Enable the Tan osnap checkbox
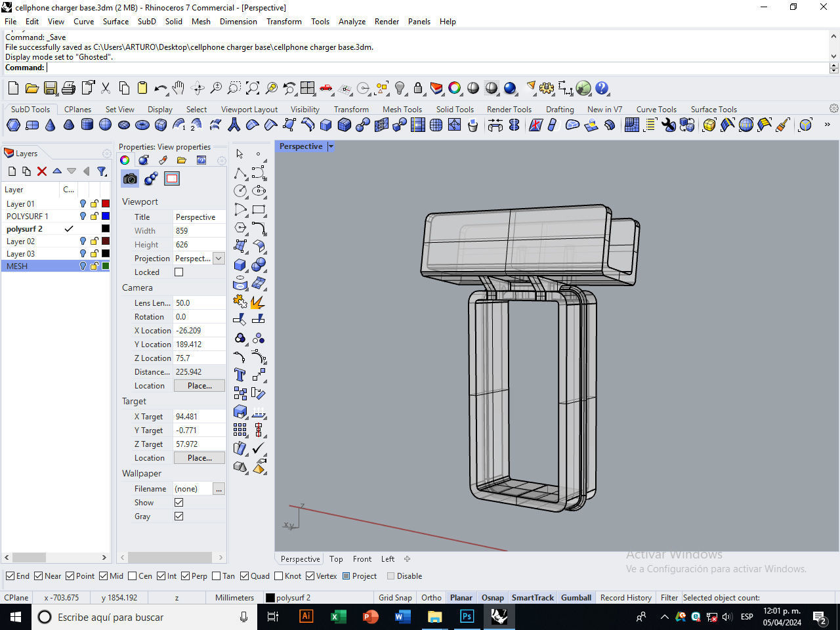This screenshot has width=840, height=630. [x=216, y=576]
